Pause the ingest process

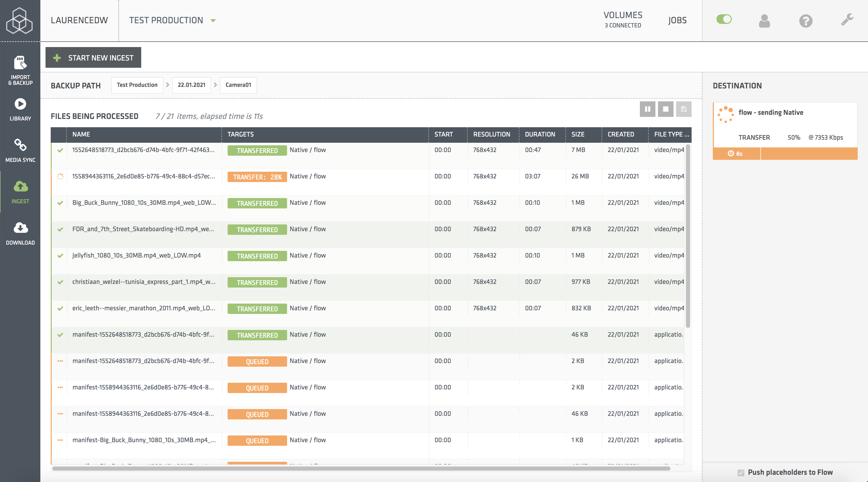(647, 109)
